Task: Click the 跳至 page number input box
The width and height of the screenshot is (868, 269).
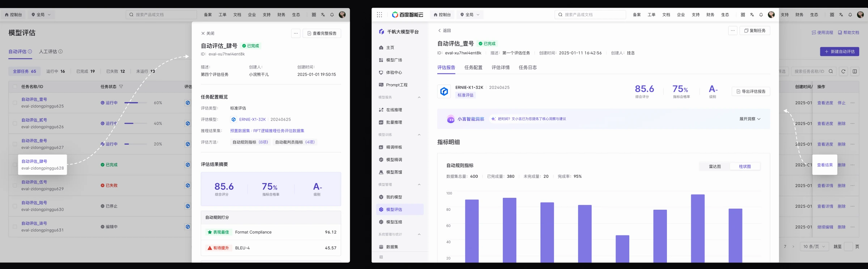Action: [x=848, y=247]
